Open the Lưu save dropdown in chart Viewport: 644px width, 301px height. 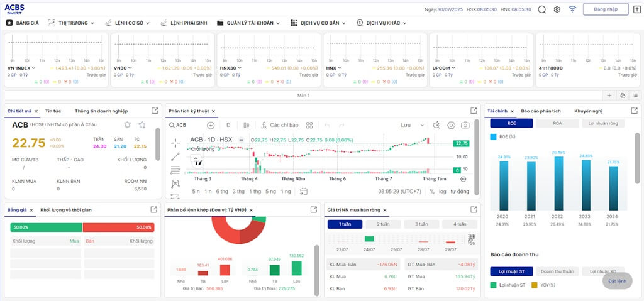pyautogui.click(x=409, y=125)
